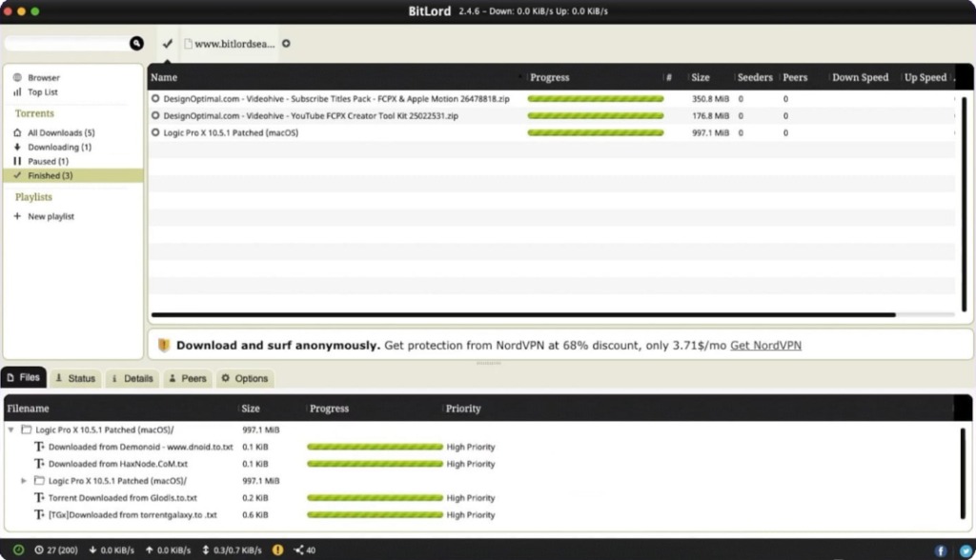Sort by Seeders column header

755,77
